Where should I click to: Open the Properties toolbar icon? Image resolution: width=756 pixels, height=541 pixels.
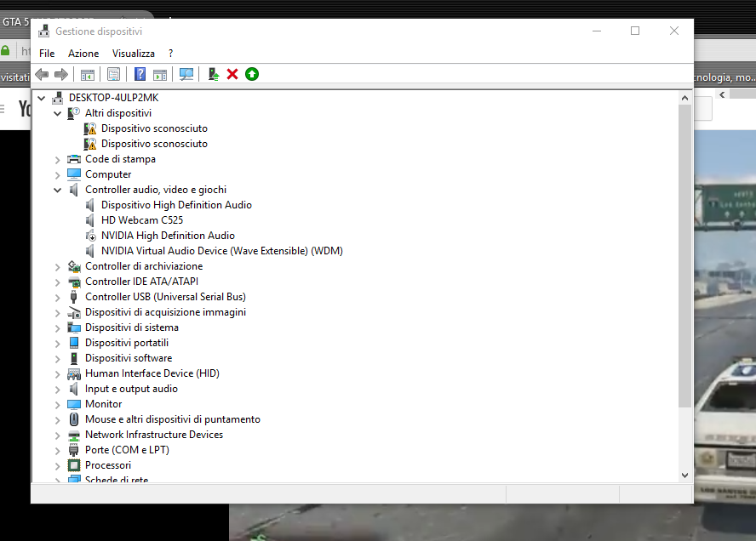click(x=114, y=74)
